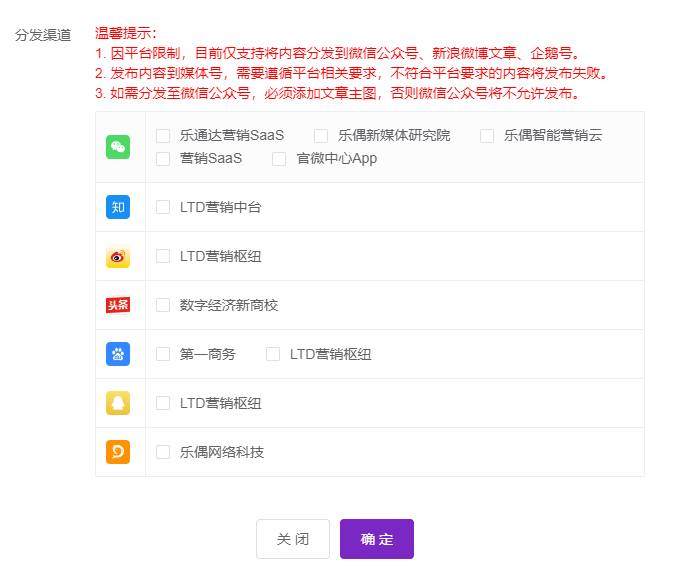Click the 关闭 button
The width and height of the screenshot is (675, 581).
(293, 539)
